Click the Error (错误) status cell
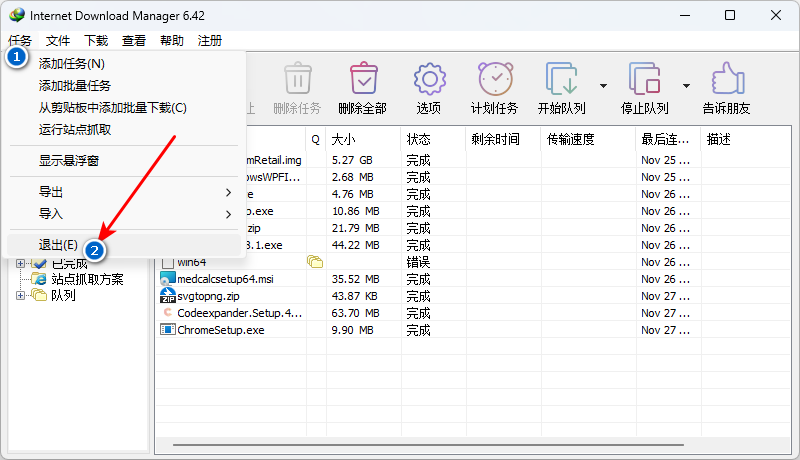 418,262
